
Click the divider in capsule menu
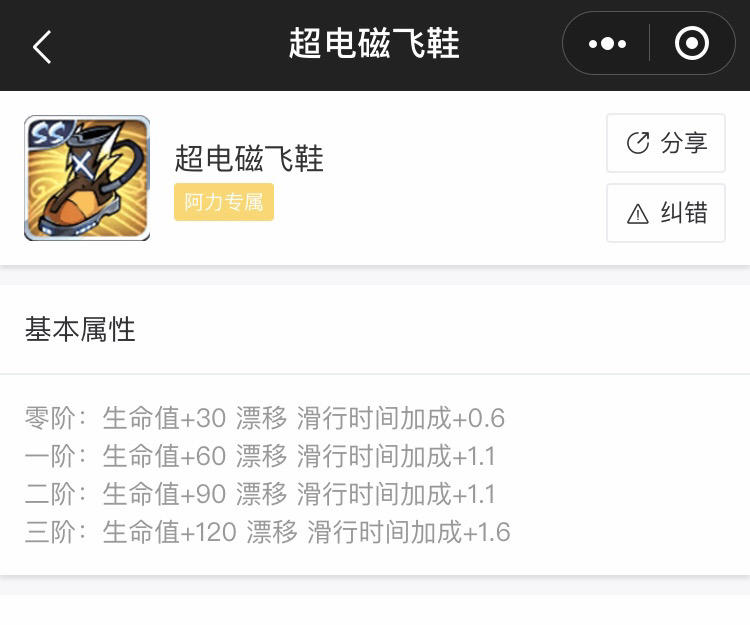(x=649, y=44)
